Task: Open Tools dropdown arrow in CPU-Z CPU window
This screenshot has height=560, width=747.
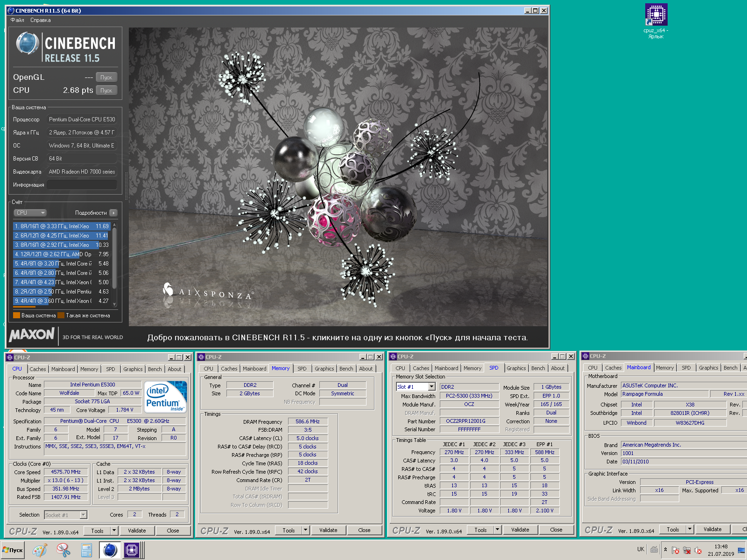Action: [114, 531]
